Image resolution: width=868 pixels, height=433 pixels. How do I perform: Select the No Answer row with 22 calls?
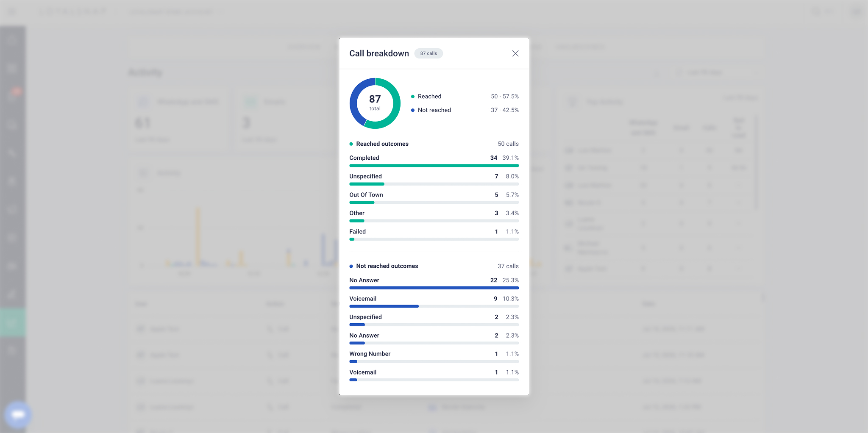click(434, 284)
